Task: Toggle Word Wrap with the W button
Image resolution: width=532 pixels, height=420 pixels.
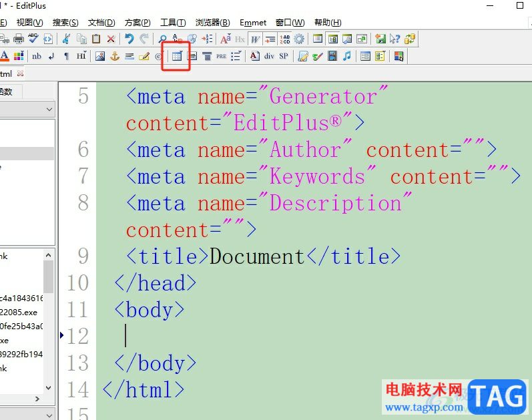Action: click(255, 39)
